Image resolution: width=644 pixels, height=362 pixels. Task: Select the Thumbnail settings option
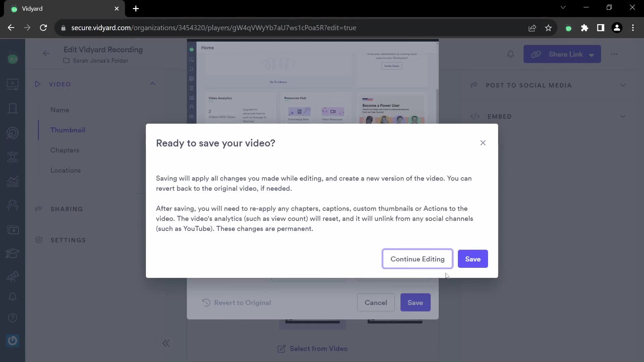68,130
